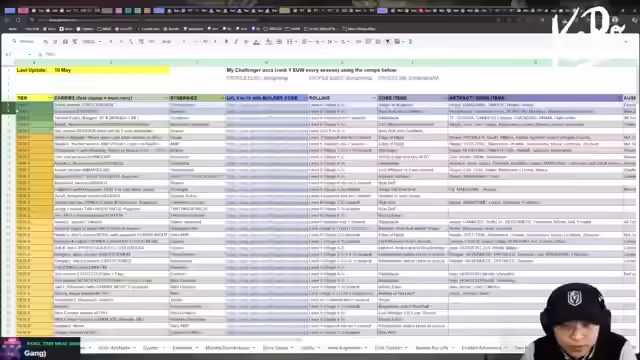Open the SYNERGIES column filter dropdown
The image size is (640, 360).
(x=222, y=98)
